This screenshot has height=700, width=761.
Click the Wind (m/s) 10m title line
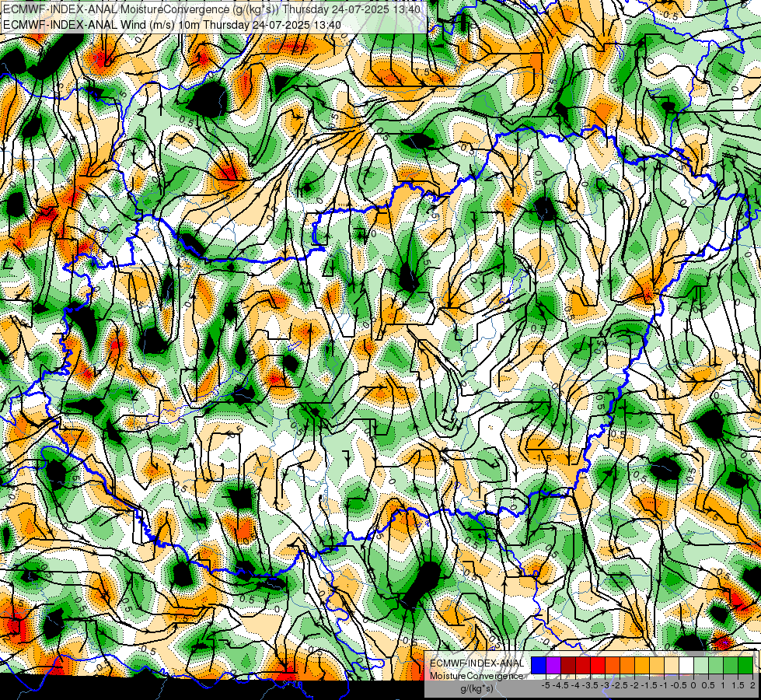coord(172,25)
